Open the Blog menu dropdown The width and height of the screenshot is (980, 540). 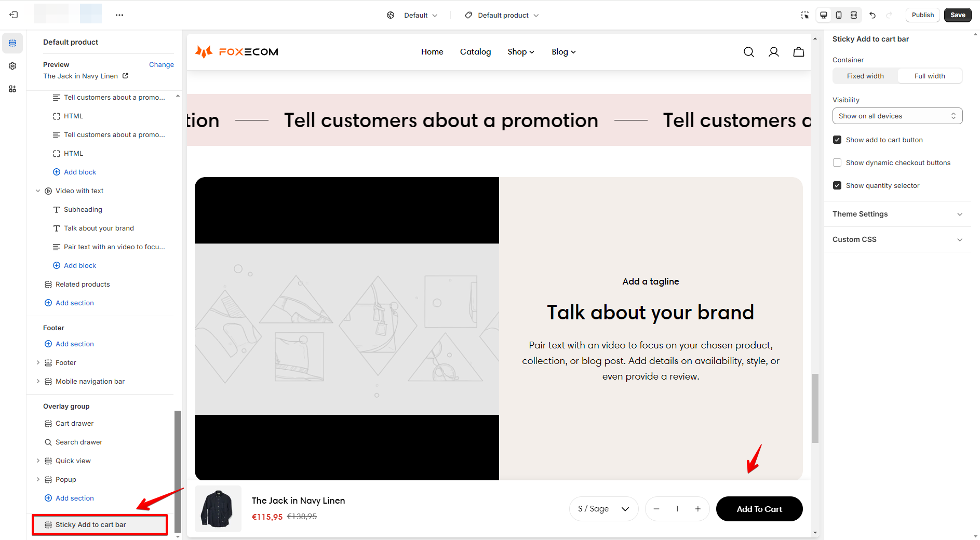point(563,52)
